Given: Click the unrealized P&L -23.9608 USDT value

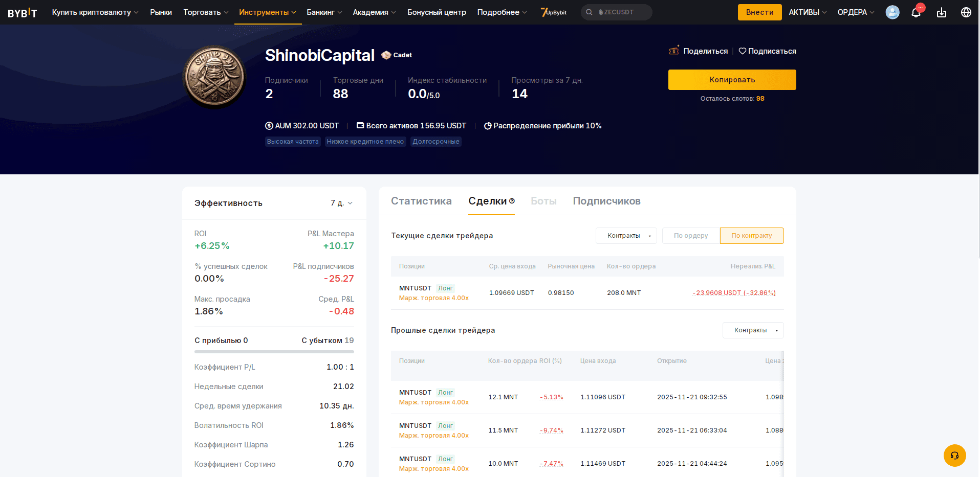Looking at the screenshot, I should [x=734, y=293].
